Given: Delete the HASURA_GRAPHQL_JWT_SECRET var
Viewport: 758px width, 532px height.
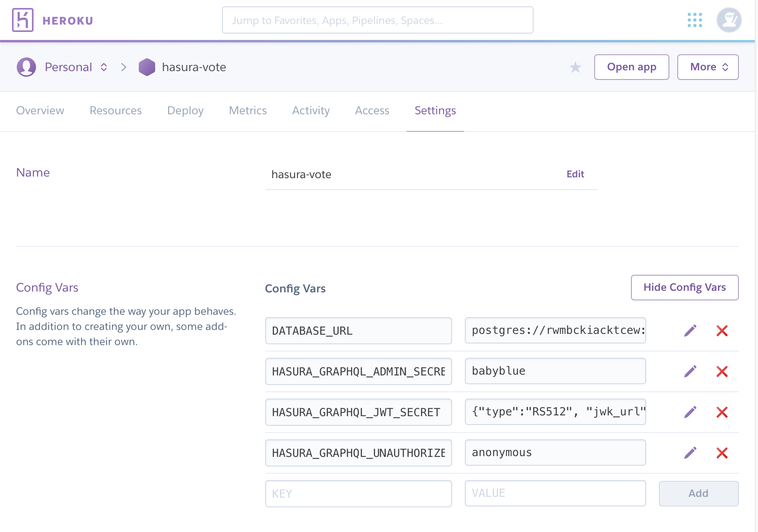Looking at the screenshot, I should coord(722,412).
